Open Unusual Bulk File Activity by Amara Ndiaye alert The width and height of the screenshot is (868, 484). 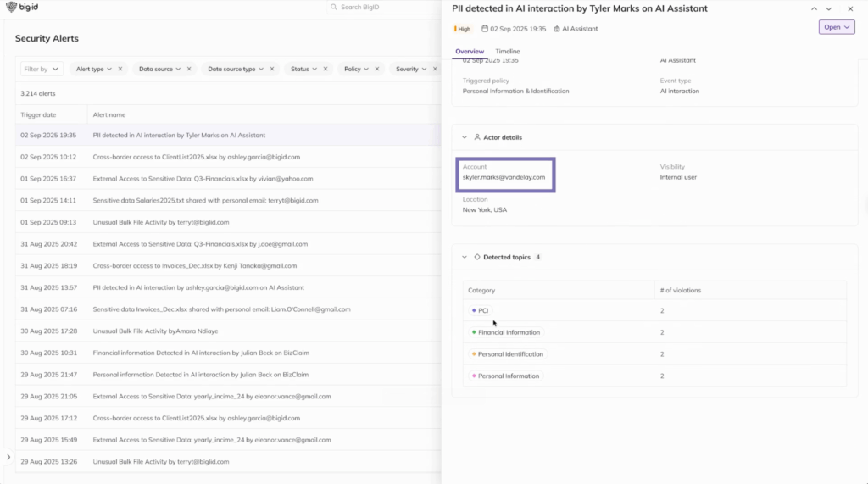tap(154, 331)
